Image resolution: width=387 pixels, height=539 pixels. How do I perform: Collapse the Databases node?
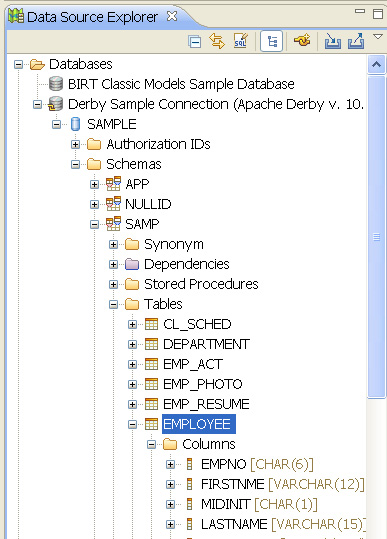(x=18, y=64)
